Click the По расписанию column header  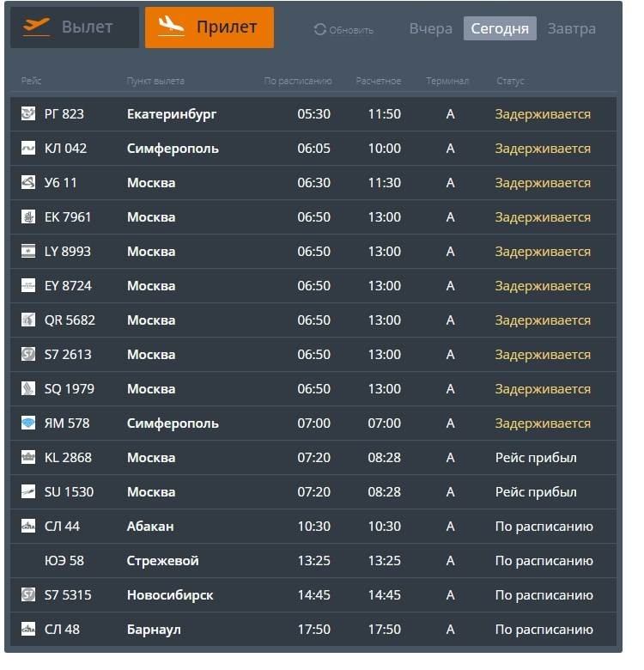(297, 81)
